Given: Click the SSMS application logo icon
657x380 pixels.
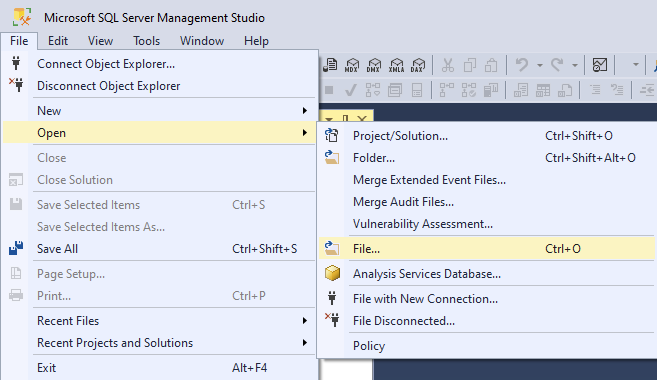Looking at the screenshot, I should (x=22, y=17).
